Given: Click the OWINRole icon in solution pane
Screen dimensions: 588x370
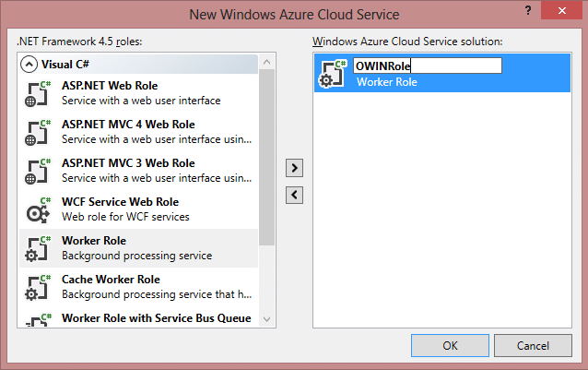Looking at the screenshot, I should pyautogui.click(x=333, y=73).
